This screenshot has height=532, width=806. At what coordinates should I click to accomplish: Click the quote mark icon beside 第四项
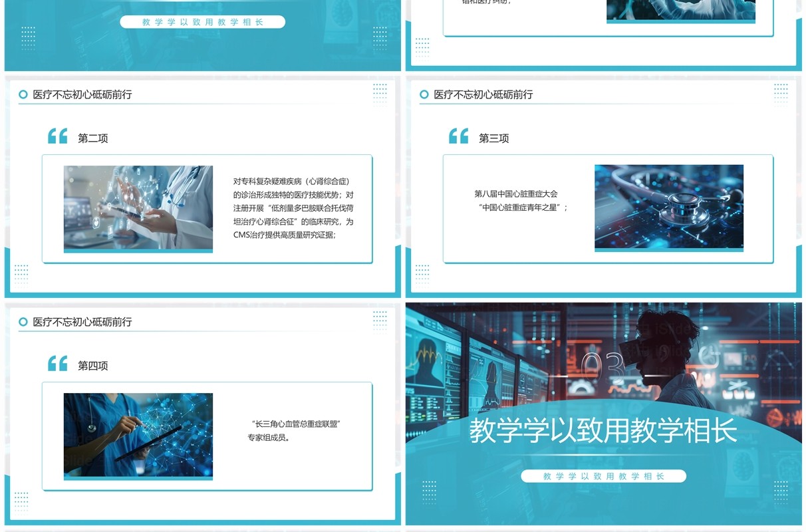(x=58, y=364)
